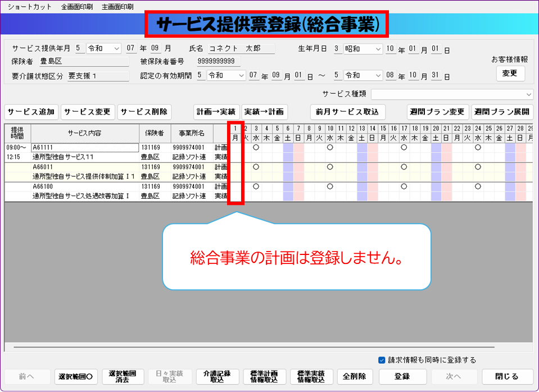Select the A61111 service code cell
This screenshot has height=392, width=539.
[84, 147]
